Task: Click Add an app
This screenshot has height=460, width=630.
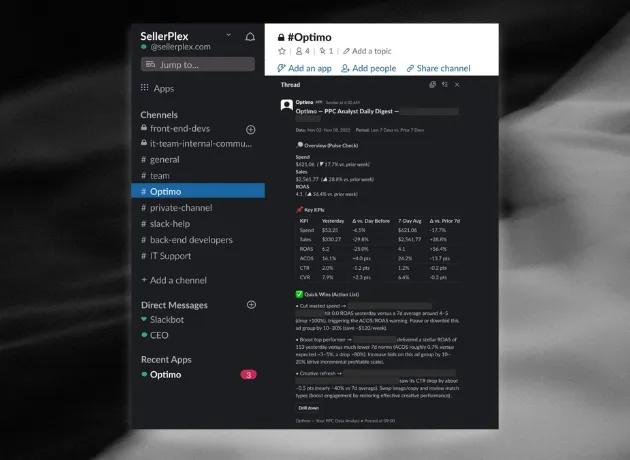Action: coord(304,68)
